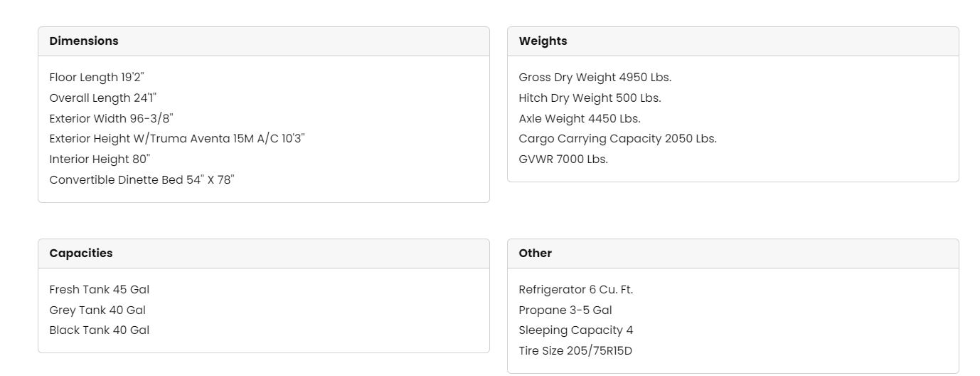Select the Grey Tank 40 Gal line
This screenshot has width=980, height=376.
[97, 310]
